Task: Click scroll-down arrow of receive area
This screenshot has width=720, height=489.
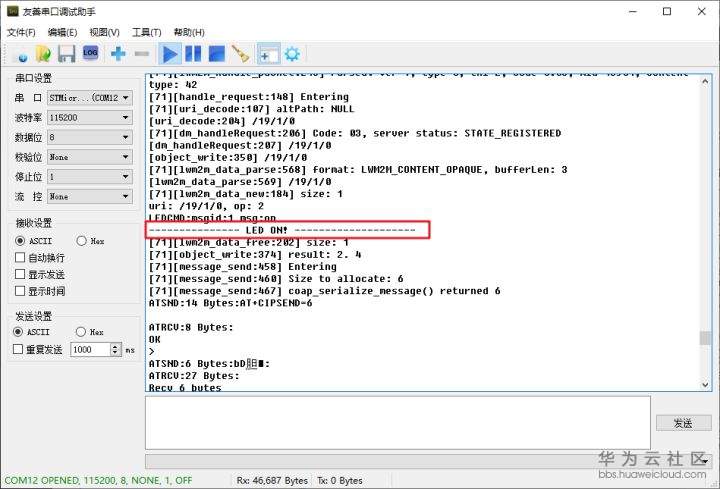Action: point(705,385)
